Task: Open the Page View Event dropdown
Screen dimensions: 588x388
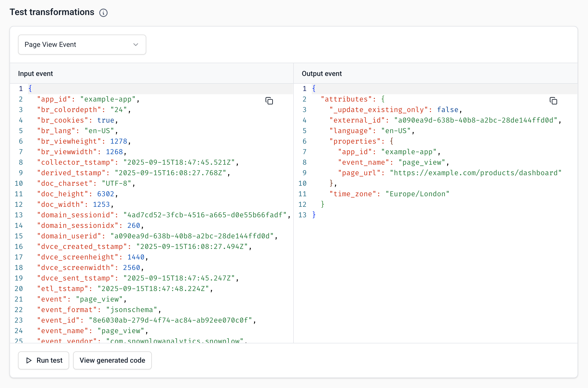Action: click(x=82, y=44)
